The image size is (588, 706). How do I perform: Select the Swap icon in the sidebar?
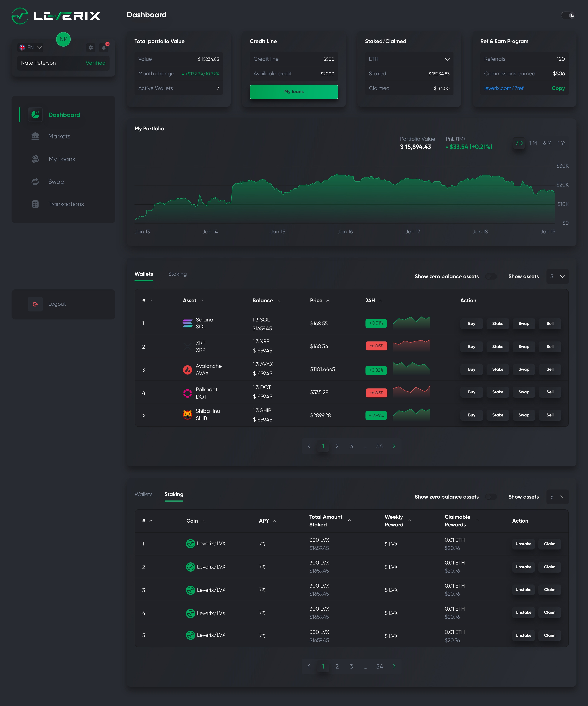tap(35, 181)
